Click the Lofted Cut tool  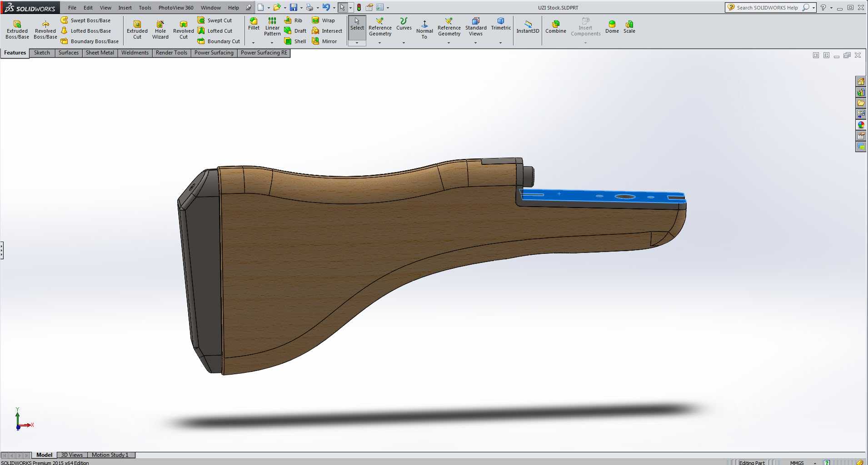pyautogui.click(x=215, y=31)
